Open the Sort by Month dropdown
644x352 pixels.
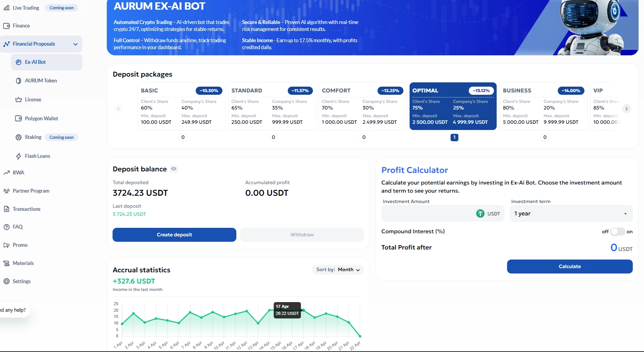338,270
